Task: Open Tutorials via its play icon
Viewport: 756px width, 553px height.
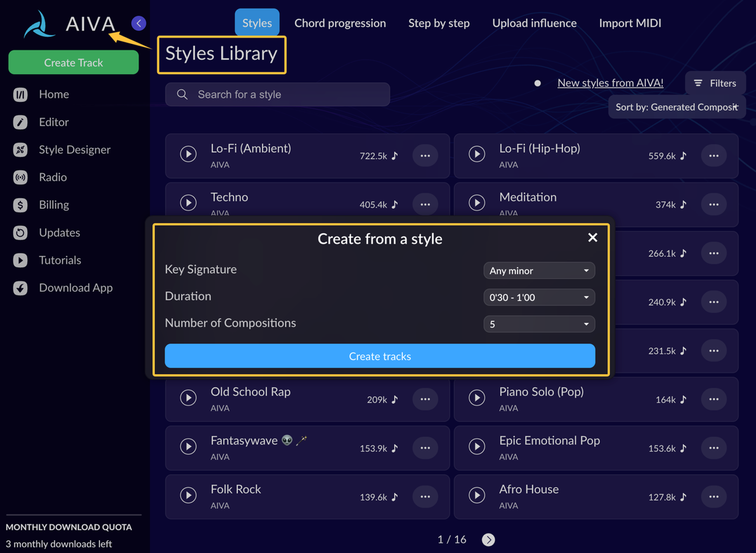Action: [x=20, y=260]
